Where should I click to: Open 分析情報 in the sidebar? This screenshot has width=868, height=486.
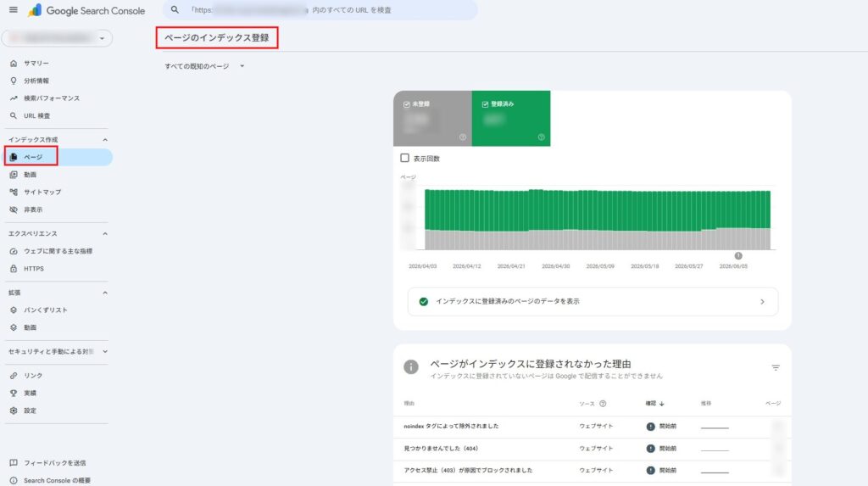(36, 81)
